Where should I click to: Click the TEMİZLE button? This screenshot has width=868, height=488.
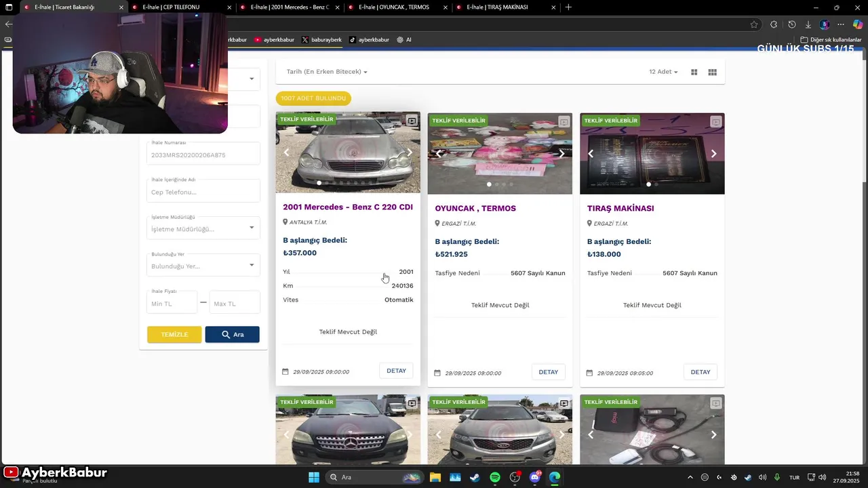tap(174, 334)
